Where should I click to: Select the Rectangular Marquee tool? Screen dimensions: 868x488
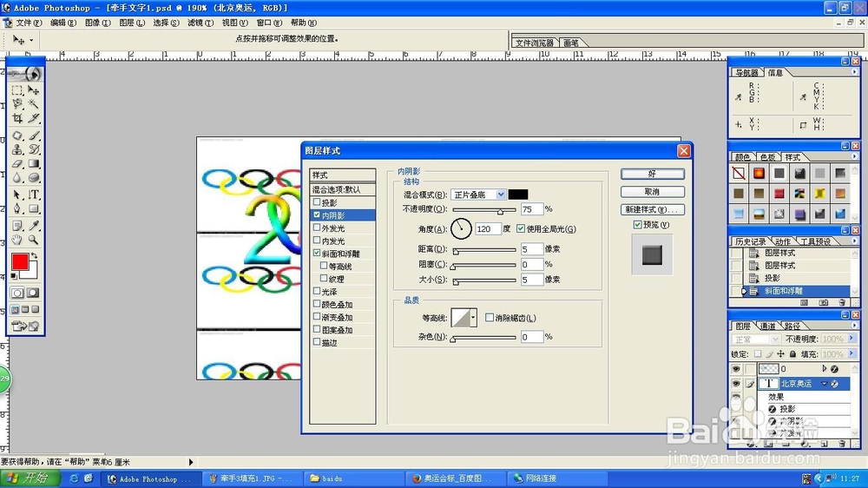coord(17,90)
